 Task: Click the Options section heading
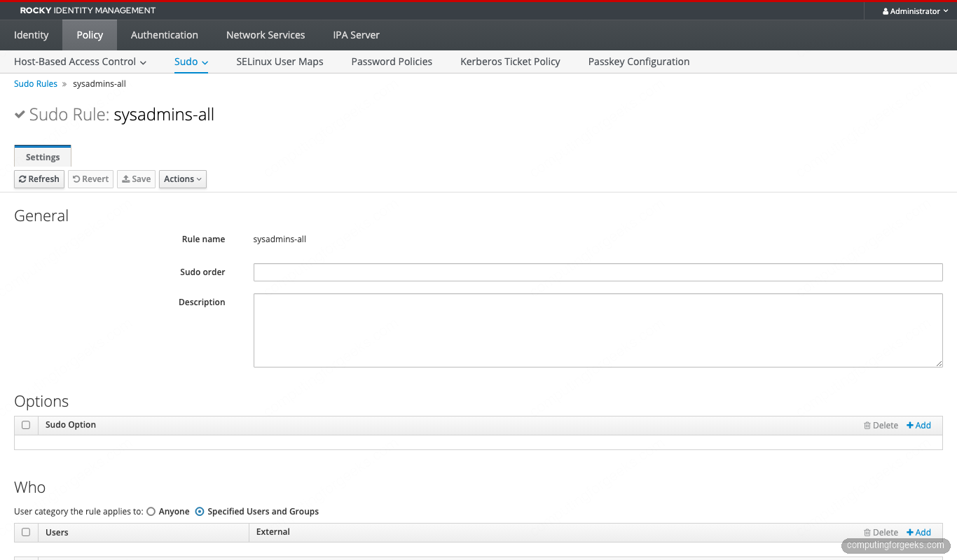coord(41,401)
